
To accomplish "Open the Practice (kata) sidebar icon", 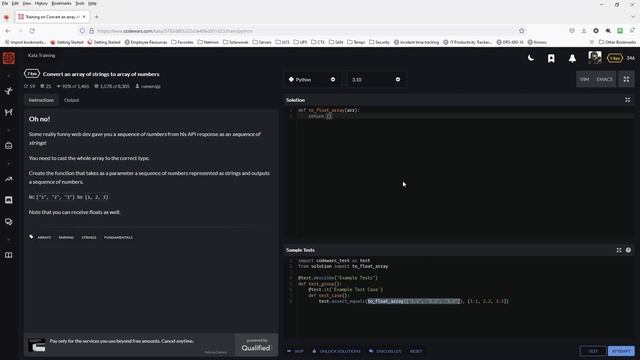I will click(x=9, y=91).
